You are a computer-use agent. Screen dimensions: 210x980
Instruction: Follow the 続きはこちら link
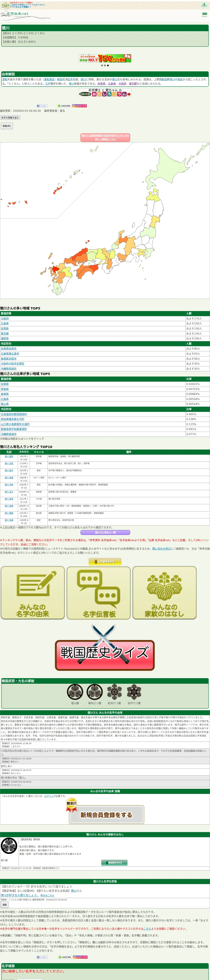click(x=47, y=895)
